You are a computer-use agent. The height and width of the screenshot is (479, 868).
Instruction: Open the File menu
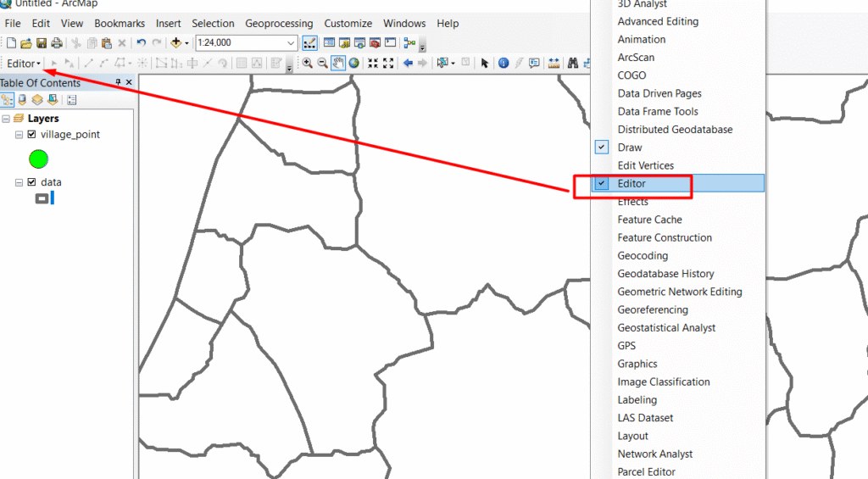pos(13,23)
